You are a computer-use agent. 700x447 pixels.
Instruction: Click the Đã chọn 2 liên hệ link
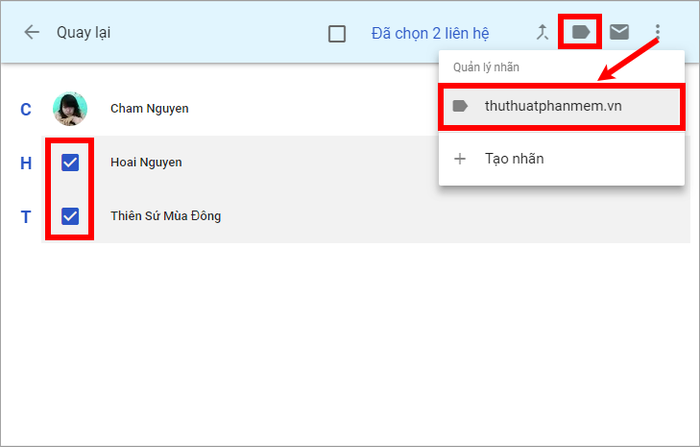(x=430, y=33)
